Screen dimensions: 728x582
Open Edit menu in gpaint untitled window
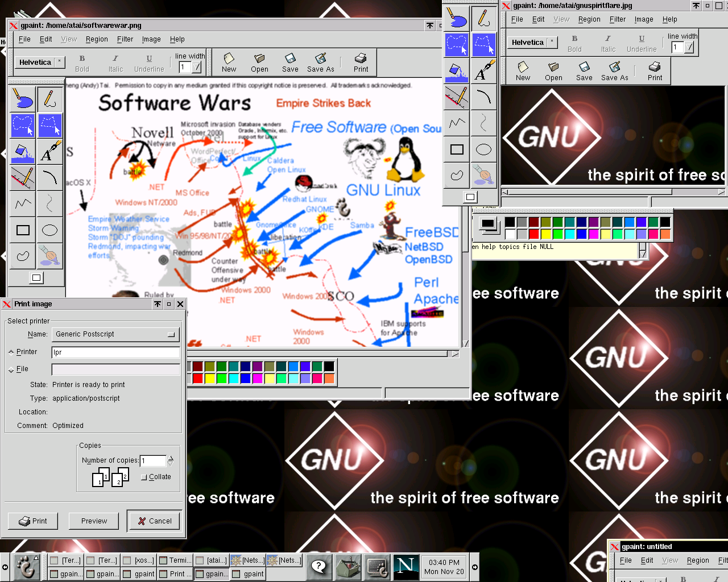pos(647,560)
